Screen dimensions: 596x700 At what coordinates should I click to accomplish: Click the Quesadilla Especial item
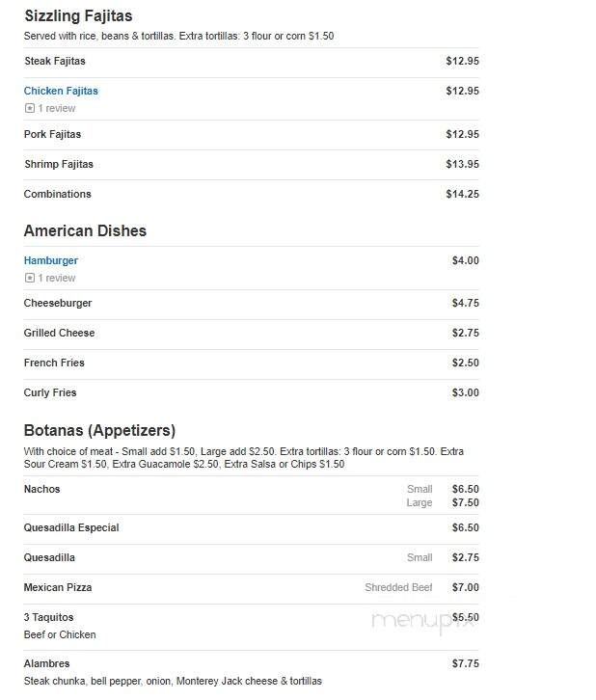point(71,527)
